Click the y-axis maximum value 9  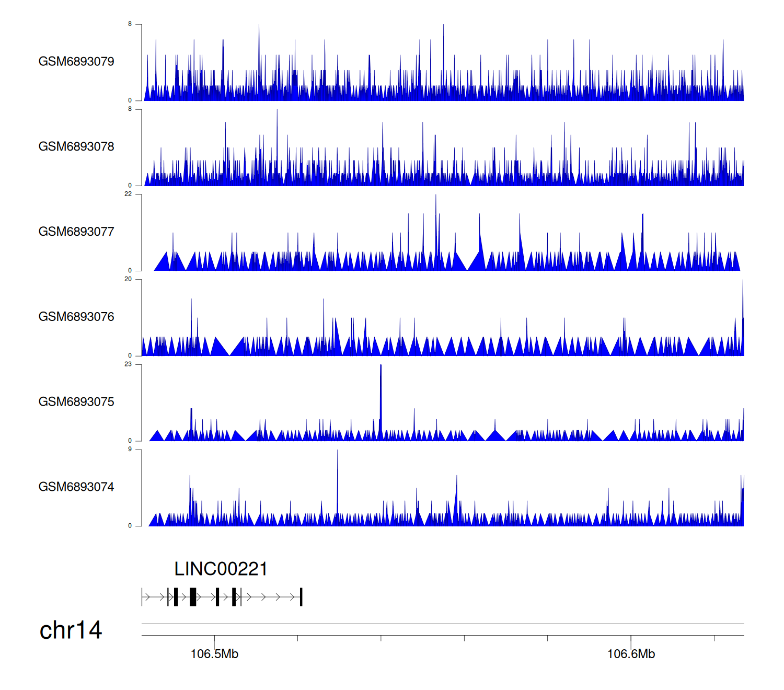[130, 450]
